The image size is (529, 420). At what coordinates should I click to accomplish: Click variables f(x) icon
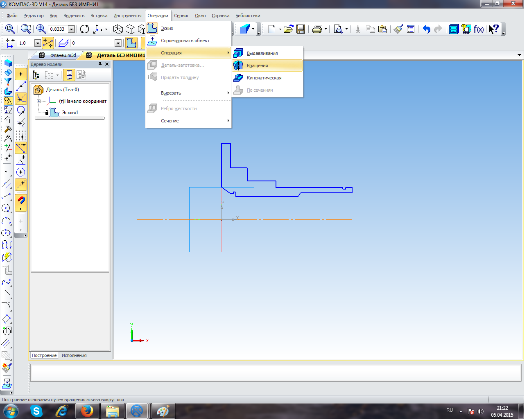click(479, 29)
